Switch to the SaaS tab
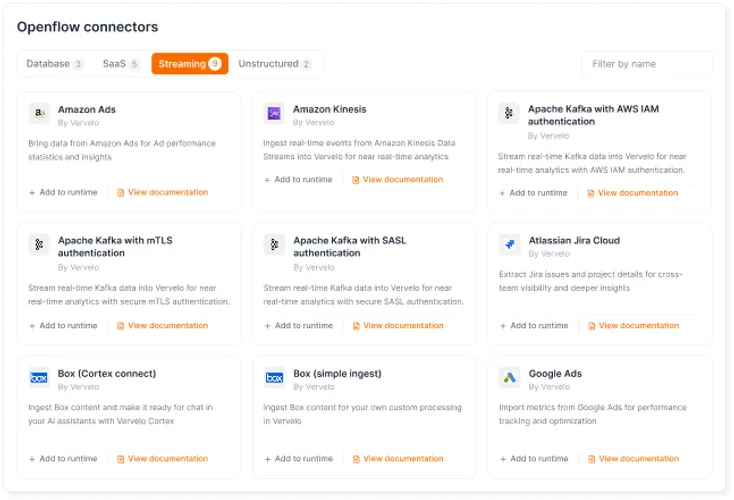 coord(120,64)
